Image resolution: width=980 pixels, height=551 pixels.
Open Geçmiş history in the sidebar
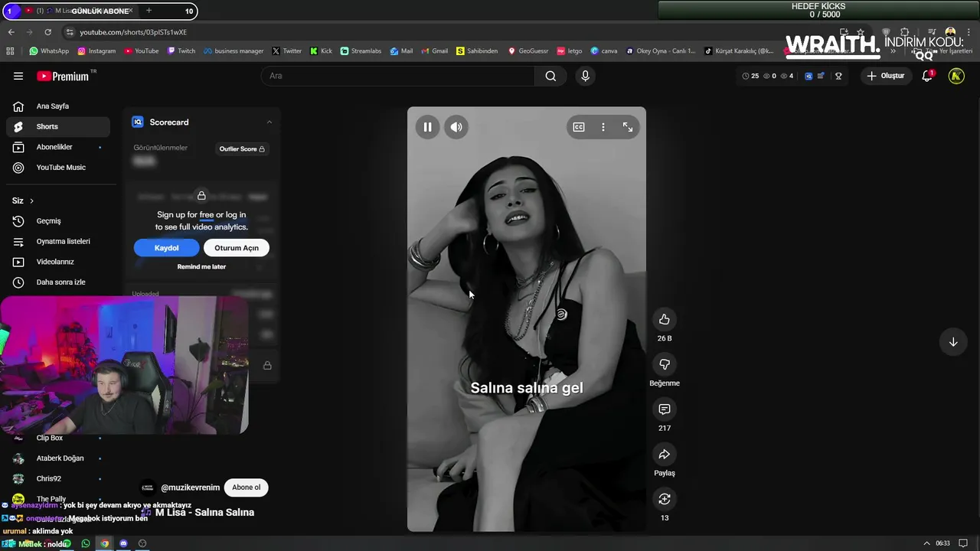coord(58,221)
